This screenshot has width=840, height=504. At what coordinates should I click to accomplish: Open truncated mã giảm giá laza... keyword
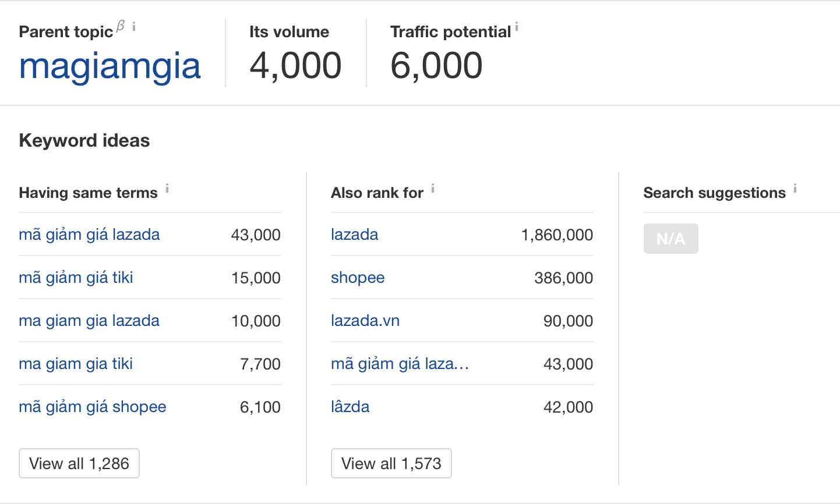click(400, 364)
